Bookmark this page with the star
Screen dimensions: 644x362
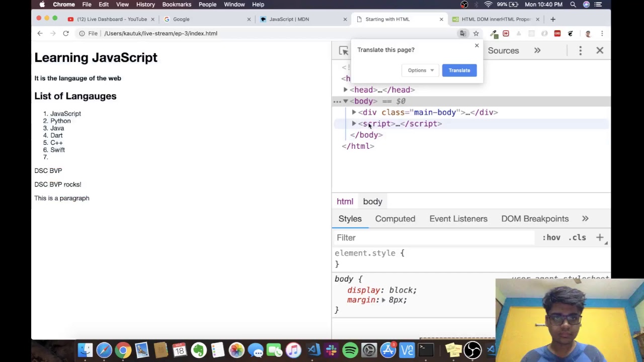point(476,33)
